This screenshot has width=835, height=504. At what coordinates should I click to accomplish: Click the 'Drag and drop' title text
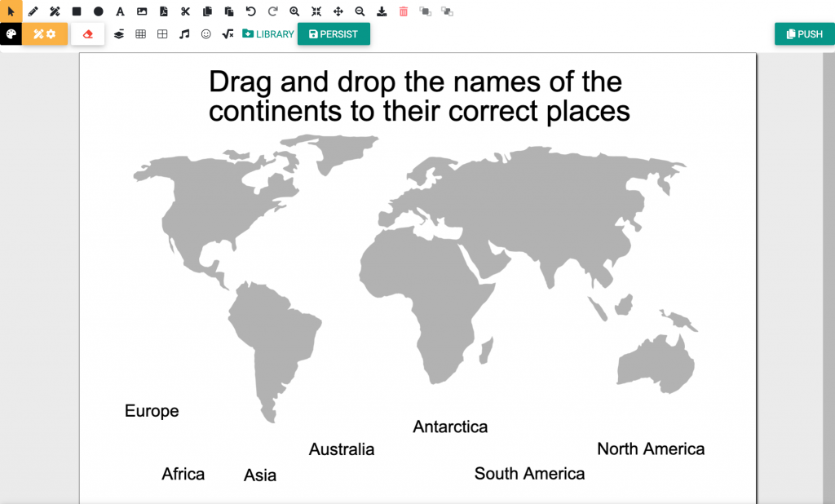[x=419, y=96]
